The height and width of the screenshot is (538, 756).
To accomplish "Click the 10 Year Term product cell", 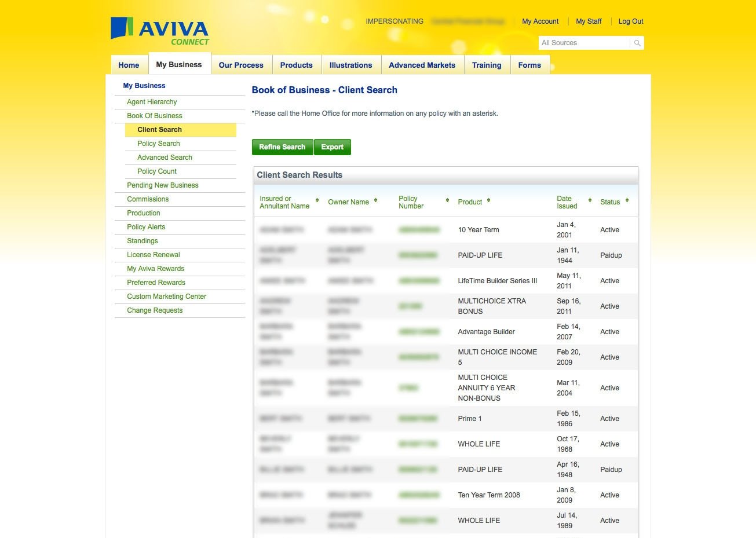I will pos(479,230).
